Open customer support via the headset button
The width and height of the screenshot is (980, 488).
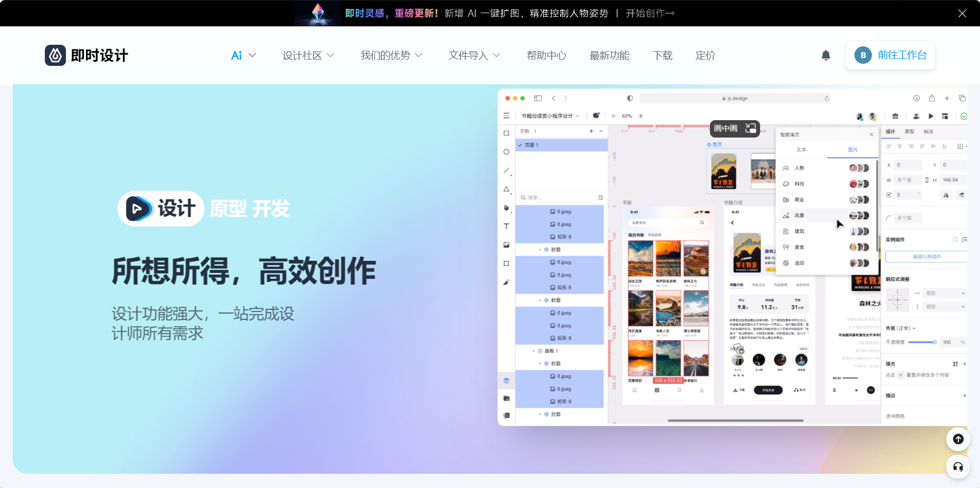958,467
